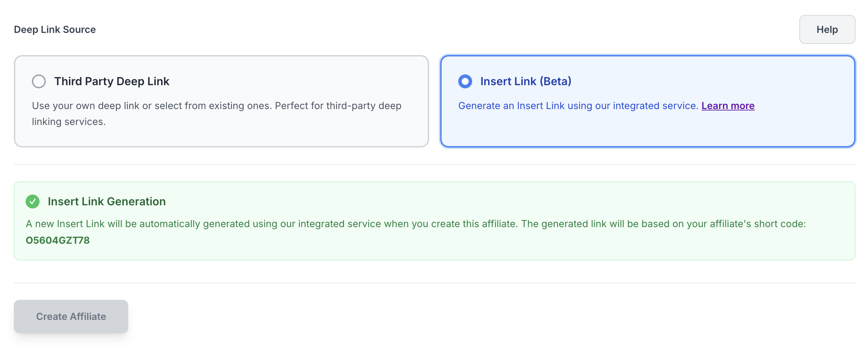This screenshot has height=349, width=868.
Task: Click the "Third Party Deep Link" option title
Action: click(x=112, y=81)
